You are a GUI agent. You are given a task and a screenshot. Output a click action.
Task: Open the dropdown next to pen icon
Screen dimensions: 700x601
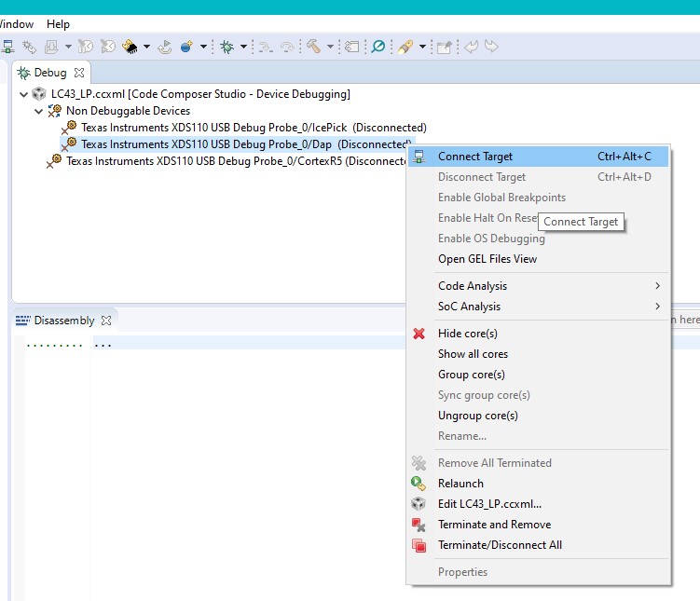click(x=422, y=47)
